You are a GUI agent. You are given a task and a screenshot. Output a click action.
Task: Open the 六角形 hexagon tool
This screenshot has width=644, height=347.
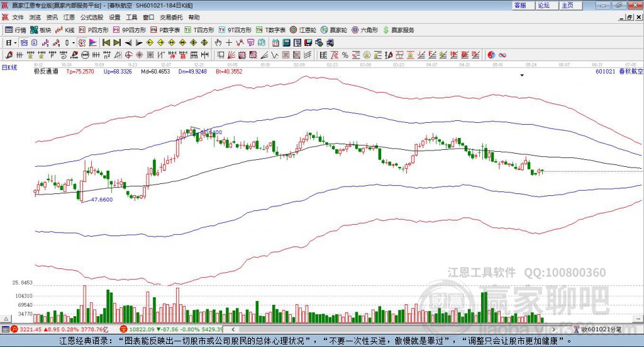tap(365, 30)
